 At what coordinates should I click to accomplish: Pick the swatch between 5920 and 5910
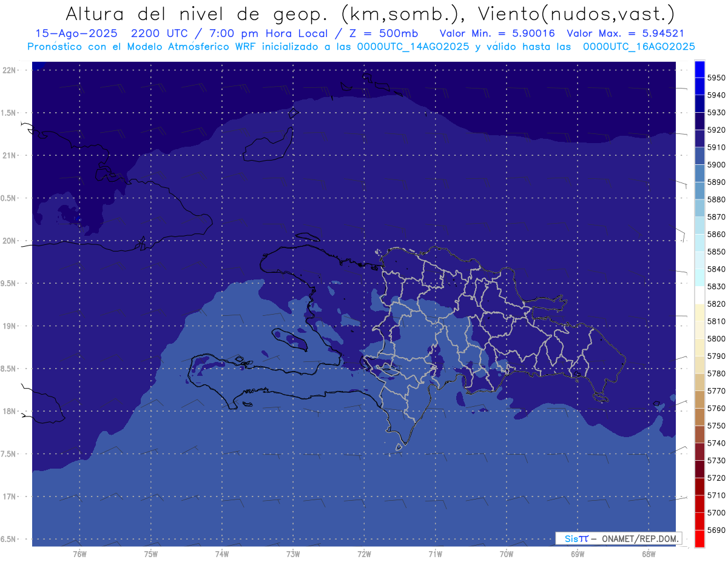coord(699,138)
